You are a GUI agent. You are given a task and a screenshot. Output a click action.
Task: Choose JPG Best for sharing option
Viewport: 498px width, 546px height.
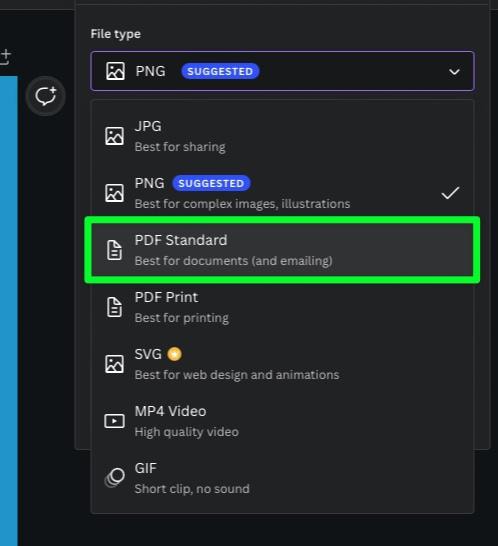click(x=282, y=136)
